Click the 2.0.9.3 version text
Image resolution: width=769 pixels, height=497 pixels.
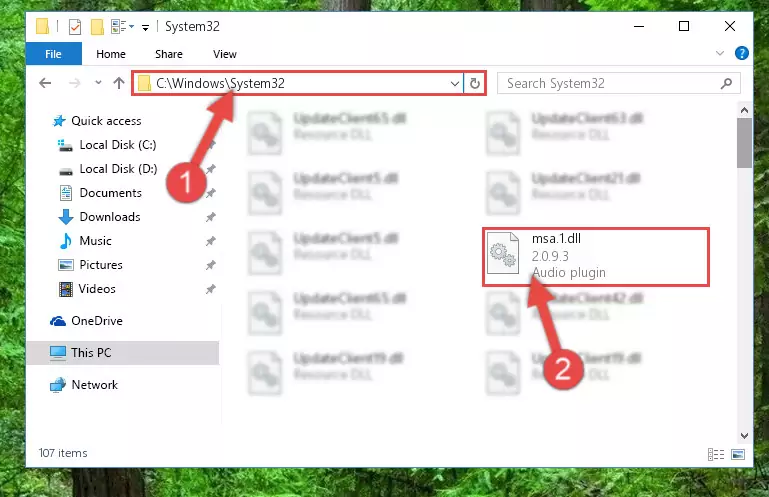(550, 256)
